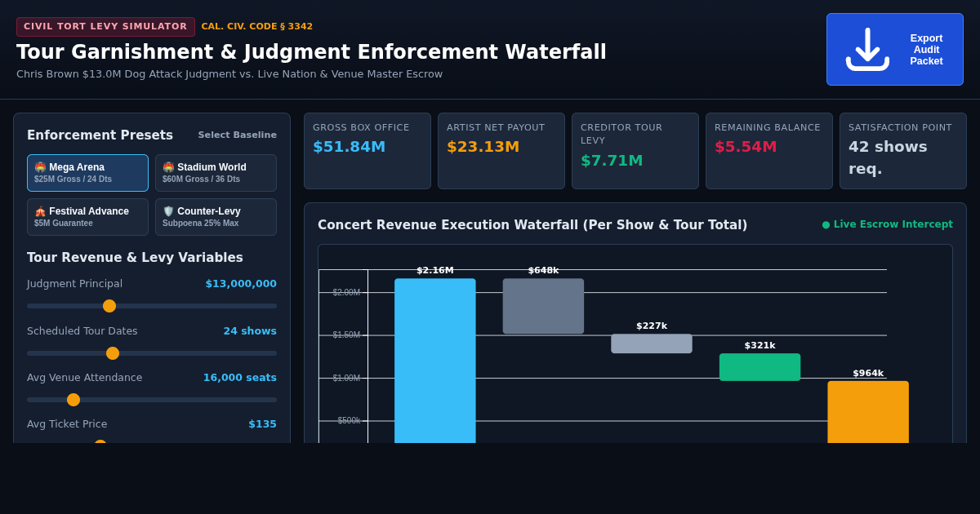980x514 pixels.
Task: Adjust the Avg Venue Attendance slider handle
Action: pos(73,400)
